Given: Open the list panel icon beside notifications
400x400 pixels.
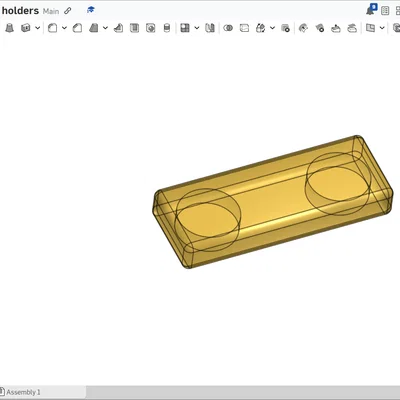Looking at the screenshot, I should click(x=385, y=11).
